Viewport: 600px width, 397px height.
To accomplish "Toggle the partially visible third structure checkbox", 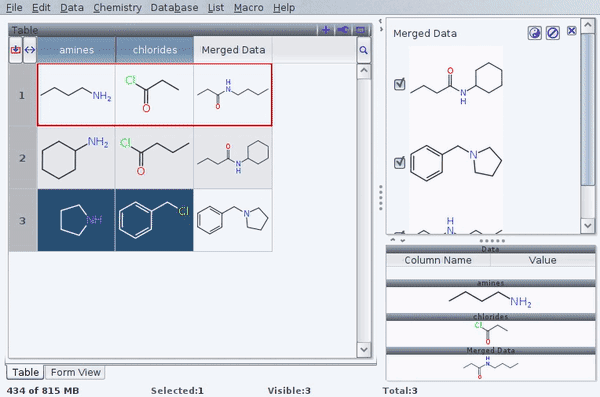I will pos(399,232).
